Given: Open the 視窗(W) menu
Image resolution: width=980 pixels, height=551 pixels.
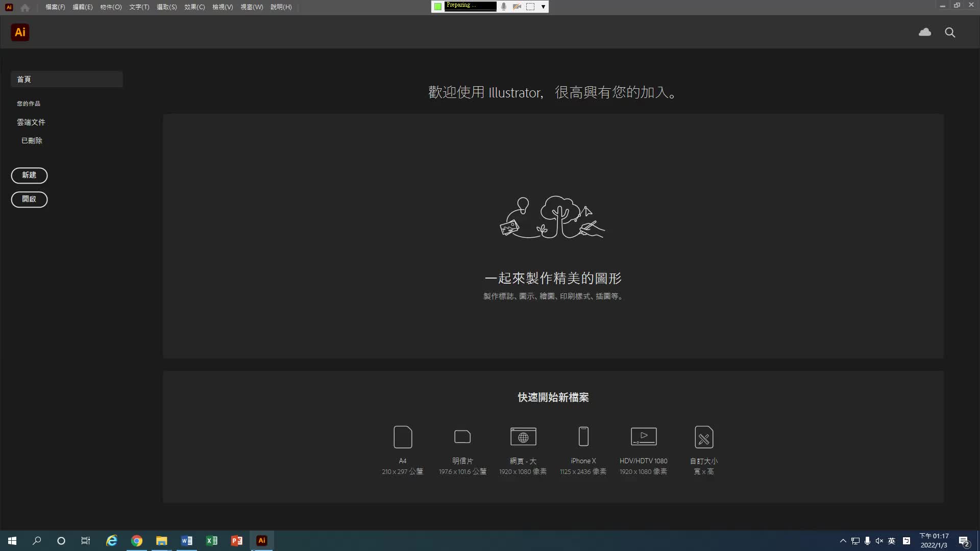Looking at the screenshot, I should coord(252,7).
